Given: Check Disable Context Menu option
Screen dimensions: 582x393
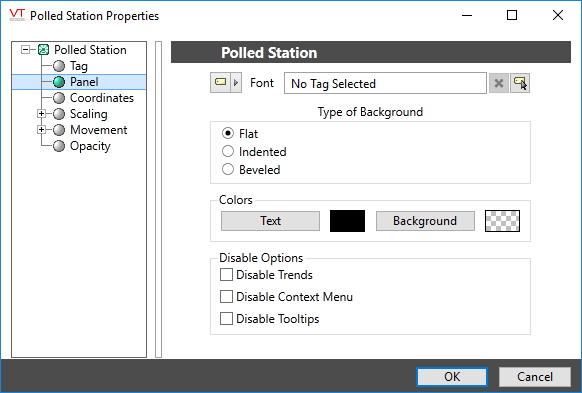Looking at the screenshot, I should [x=226, y=297].
